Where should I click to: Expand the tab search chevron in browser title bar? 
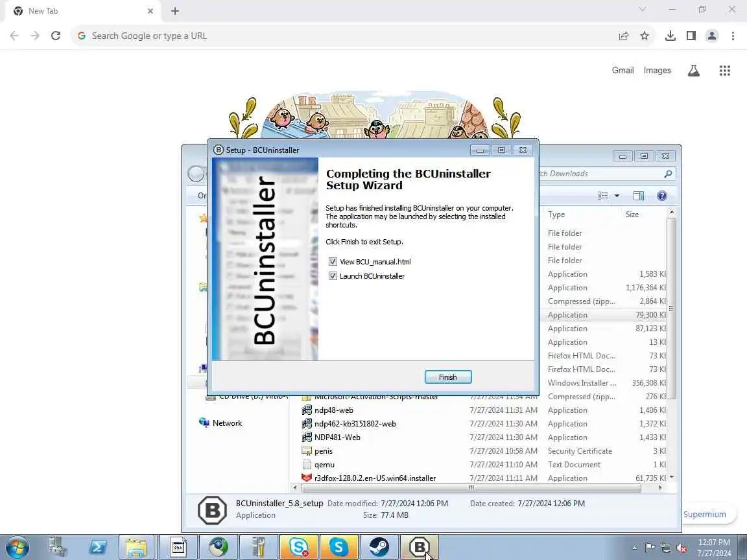(642, 10)
